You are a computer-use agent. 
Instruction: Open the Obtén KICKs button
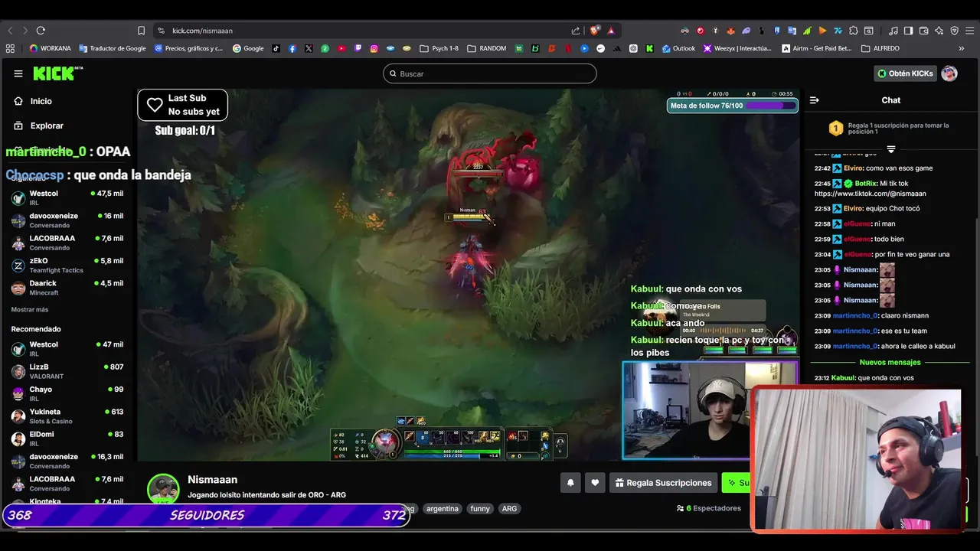coord(906,73)
